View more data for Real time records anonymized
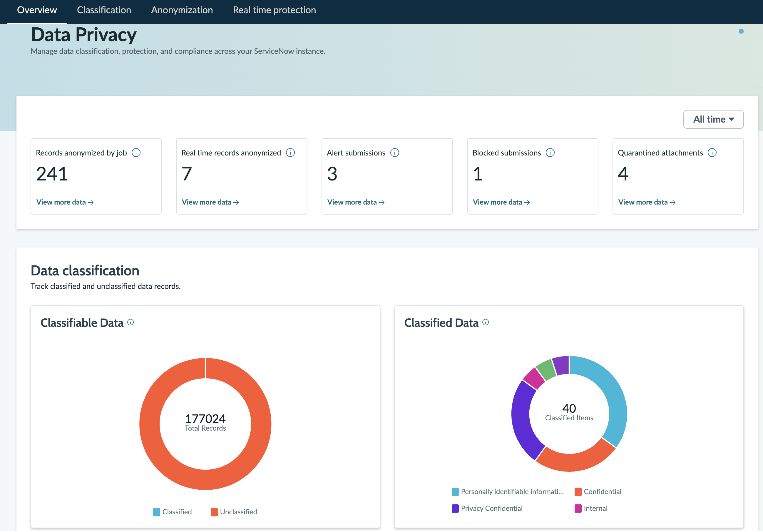The image size is (763, 532). (x=210, y=203)
